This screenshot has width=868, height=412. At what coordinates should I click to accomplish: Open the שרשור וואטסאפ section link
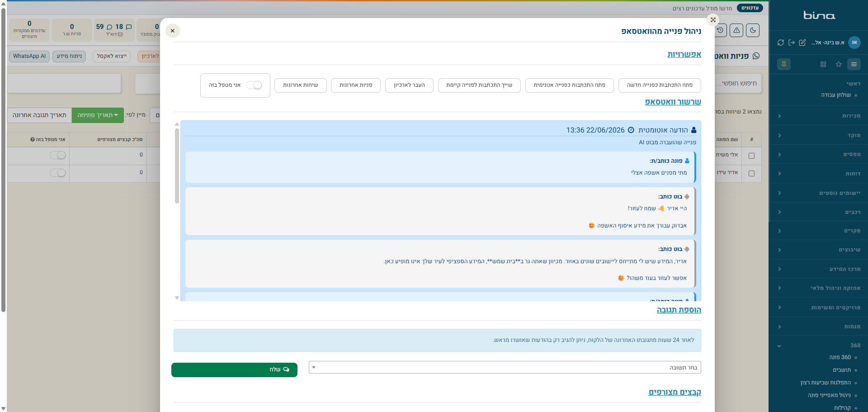click(673, 102)
